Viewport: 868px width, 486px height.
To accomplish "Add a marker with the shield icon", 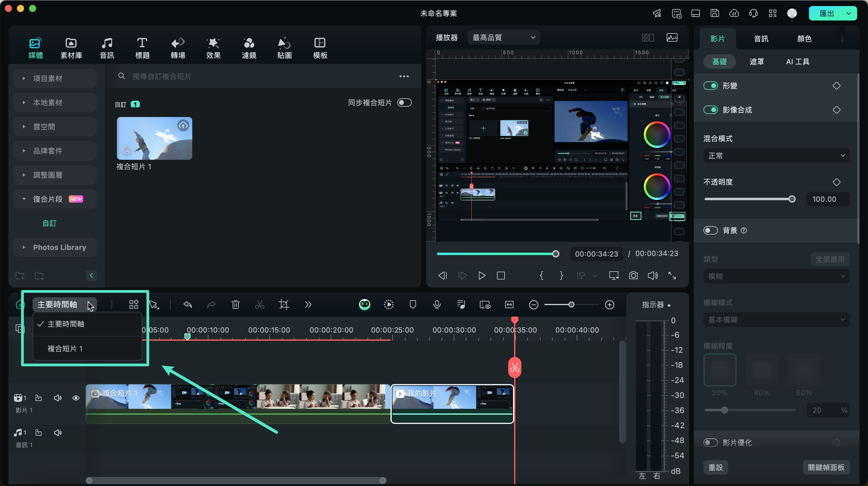I will coord(413,305).
